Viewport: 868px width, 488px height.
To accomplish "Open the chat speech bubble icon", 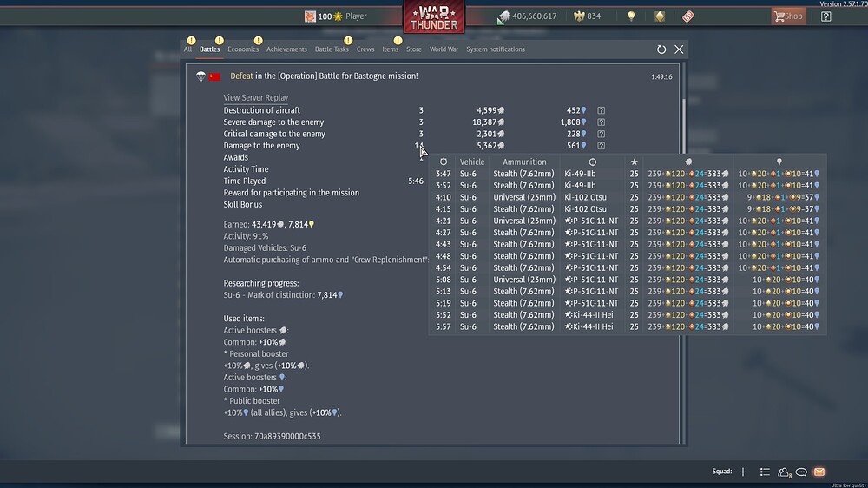I will tap(801, 472).
